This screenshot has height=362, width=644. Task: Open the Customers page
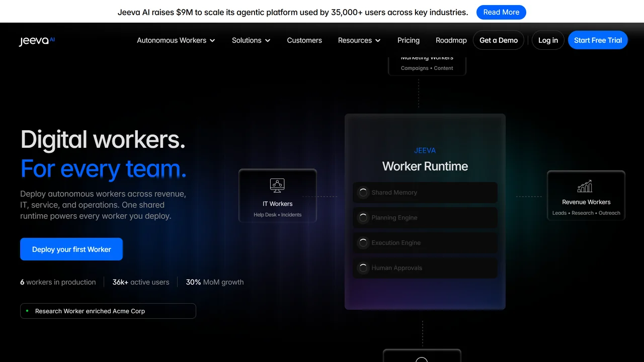304,40
